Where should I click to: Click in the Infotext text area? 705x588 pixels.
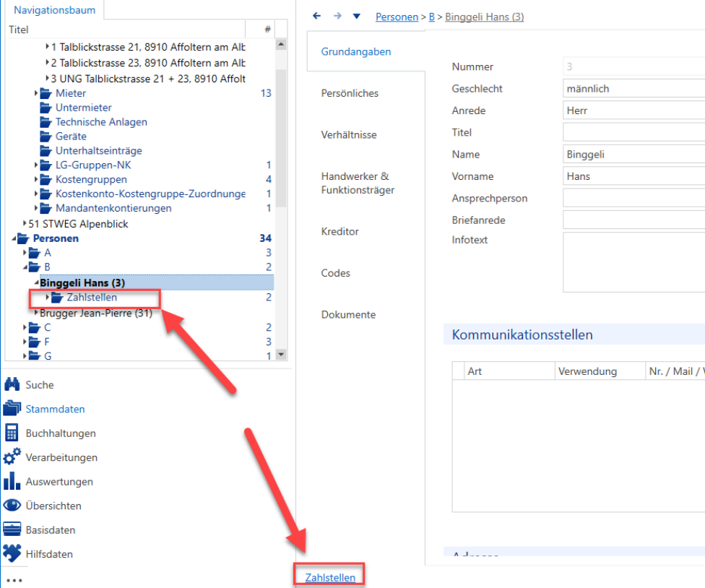pos(633,262)
